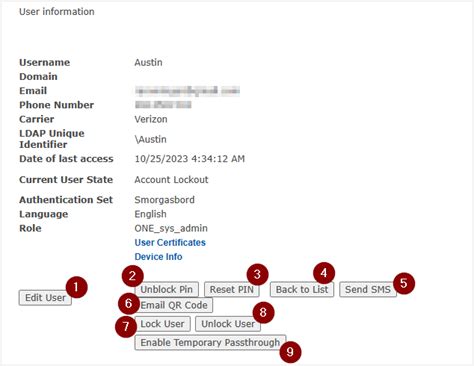This screenshot has width=474, height=366.
Task: Click the Edit User button
Action: pos(45,298)
